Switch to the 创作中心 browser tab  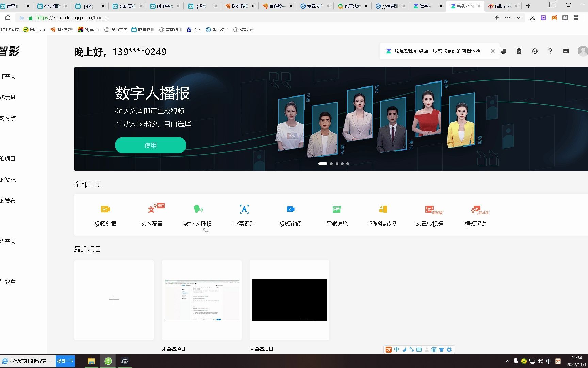coord(165,6)
